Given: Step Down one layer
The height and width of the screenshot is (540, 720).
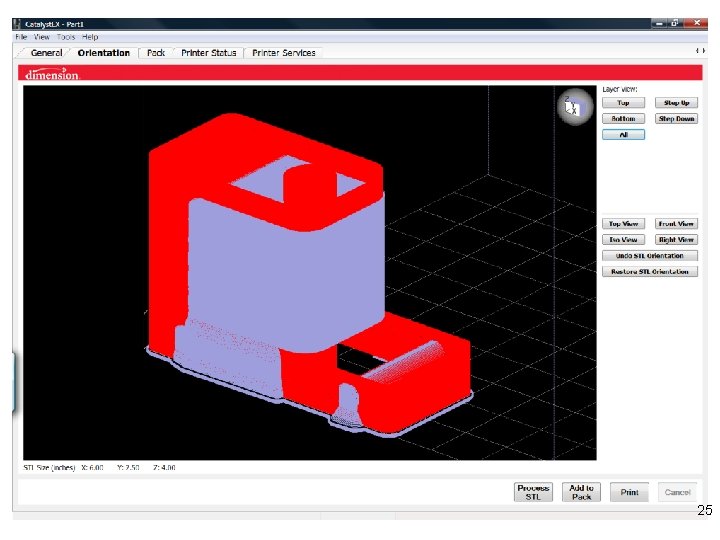Looking at the screenshot, I should pyautogui.click(x=676, y=119).
